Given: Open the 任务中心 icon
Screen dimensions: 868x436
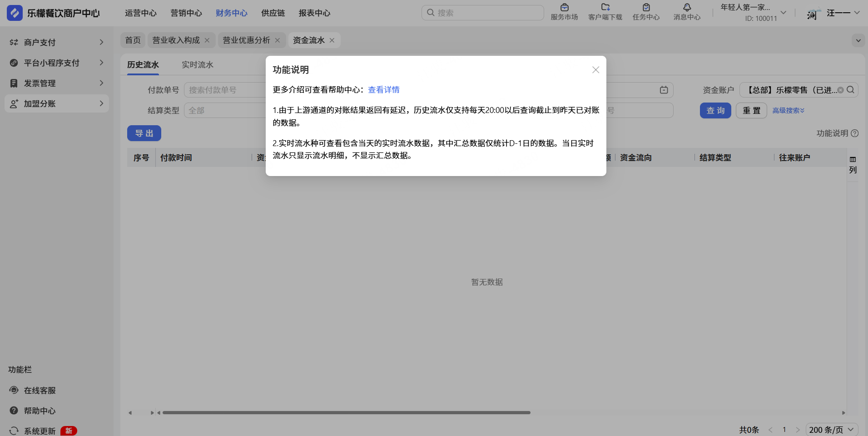Looking at the screenshot, I should pos(646,7).
